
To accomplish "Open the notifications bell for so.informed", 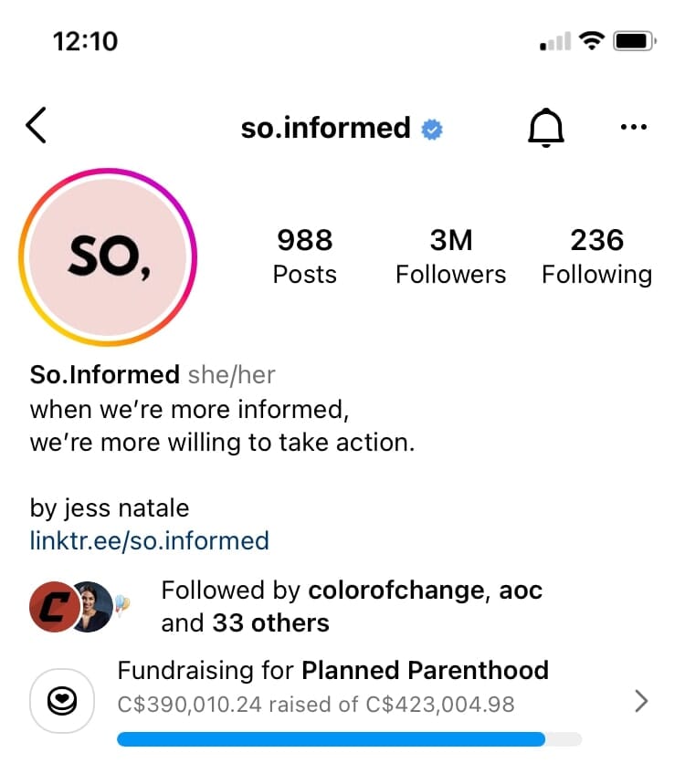I will [546, 128].
